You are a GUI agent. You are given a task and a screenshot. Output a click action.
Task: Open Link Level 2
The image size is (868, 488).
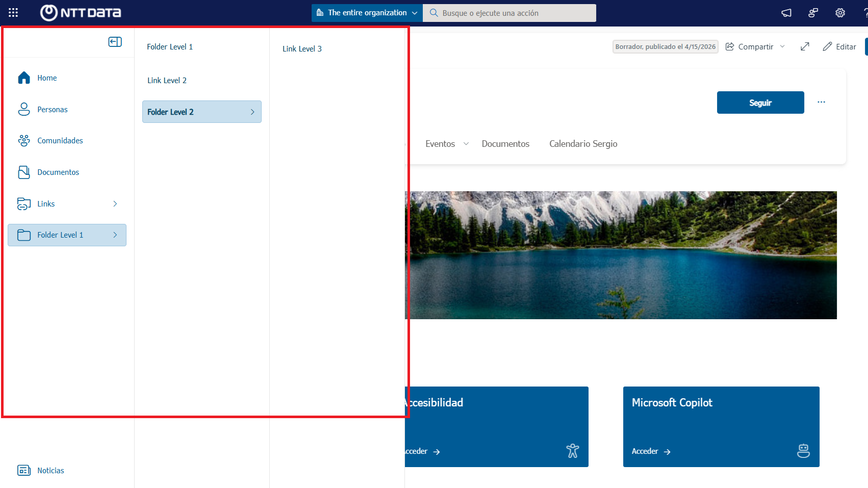[167, 81]
